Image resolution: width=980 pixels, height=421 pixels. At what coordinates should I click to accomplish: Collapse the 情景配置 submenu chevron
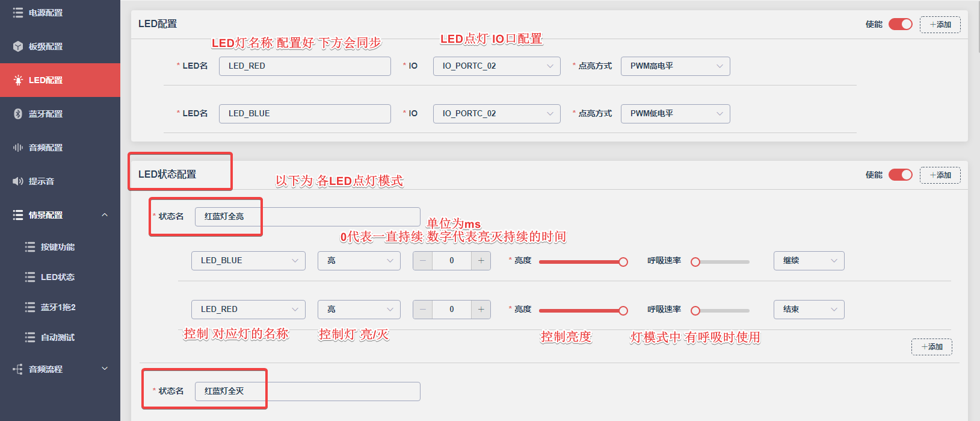(105, 215)
